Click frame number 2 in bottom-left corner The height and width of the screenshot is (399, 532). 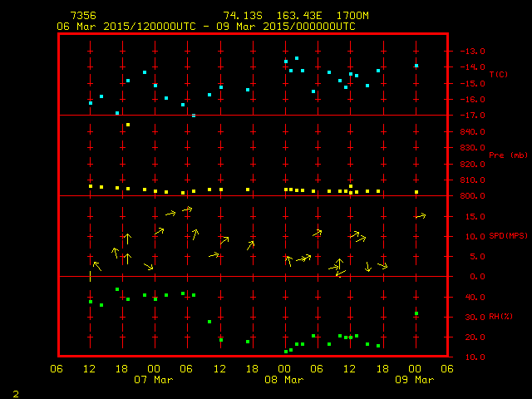pos(15,392)
